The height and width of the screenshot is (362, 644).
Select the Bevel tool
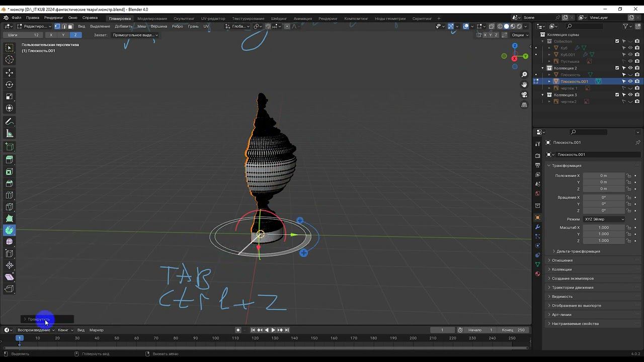[x=10, y=184]
